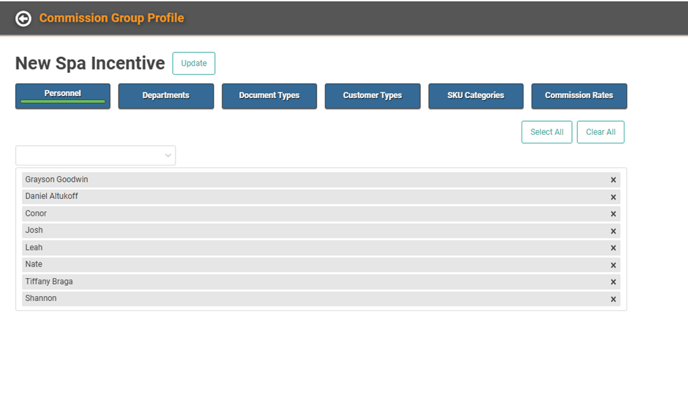Click the Clear All button

coord(601,132)
